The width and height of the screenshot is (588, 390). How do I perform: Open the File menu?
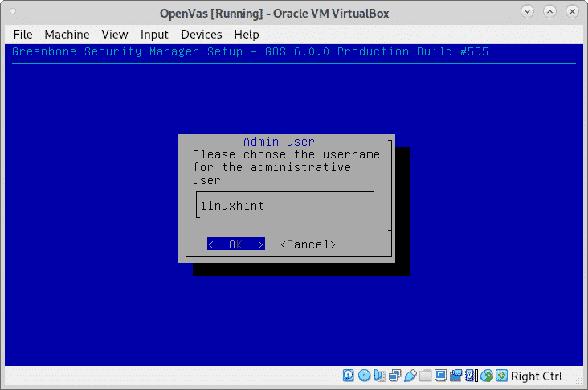pyautogui.click(x=22, y=35)
